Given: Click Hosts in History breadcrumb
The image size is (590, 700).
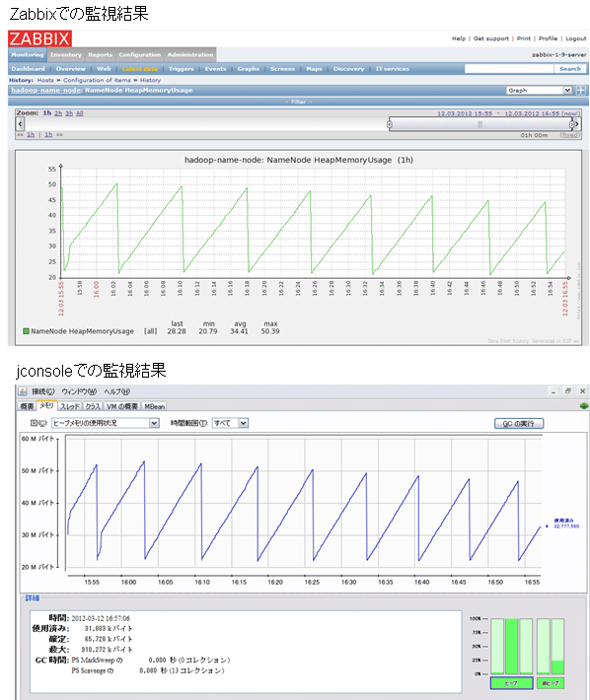Looking at the screenshot, I should click(45, 80).
